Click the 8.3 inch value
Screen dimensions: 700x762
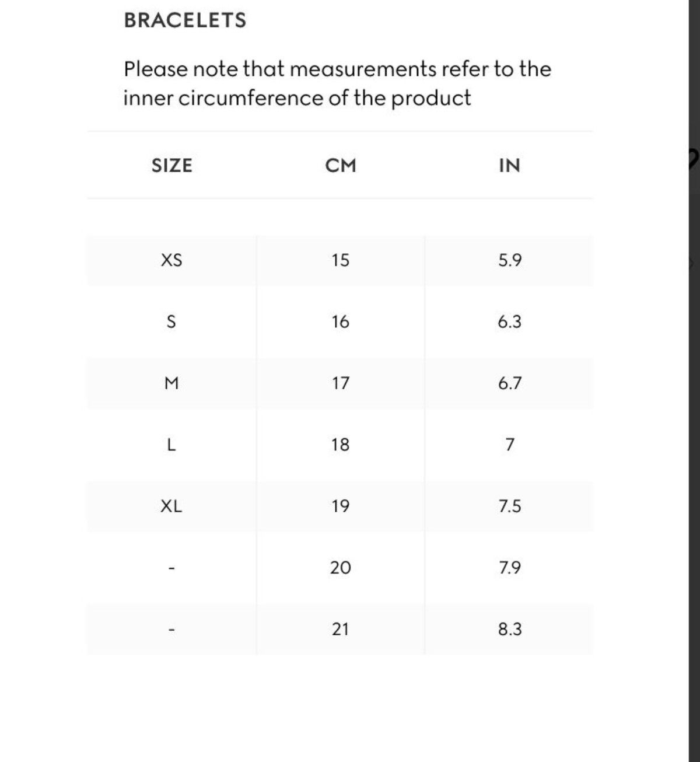510,630
